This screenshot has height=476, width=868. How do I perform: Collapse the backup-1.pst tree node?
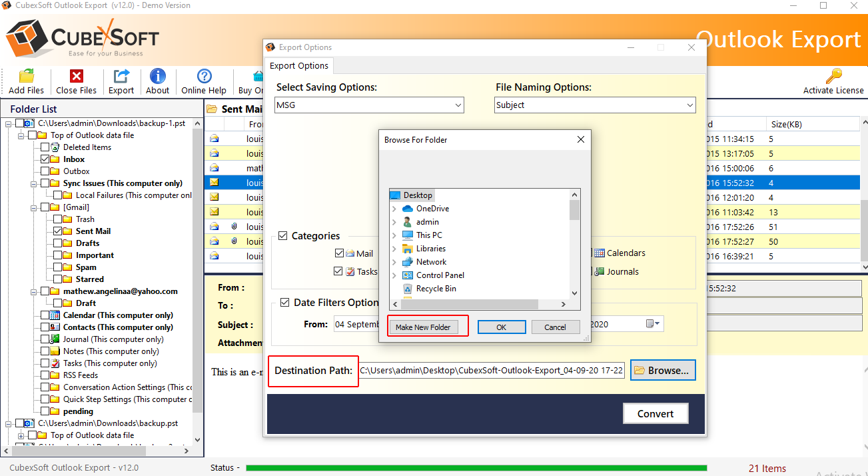click(x=9, y=123)
